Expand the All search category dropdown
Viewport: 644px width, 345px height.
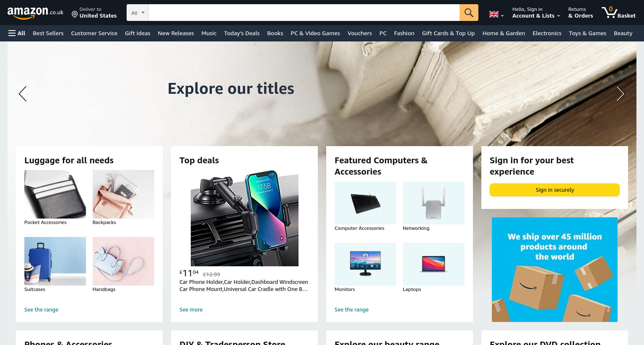[138, 13]
